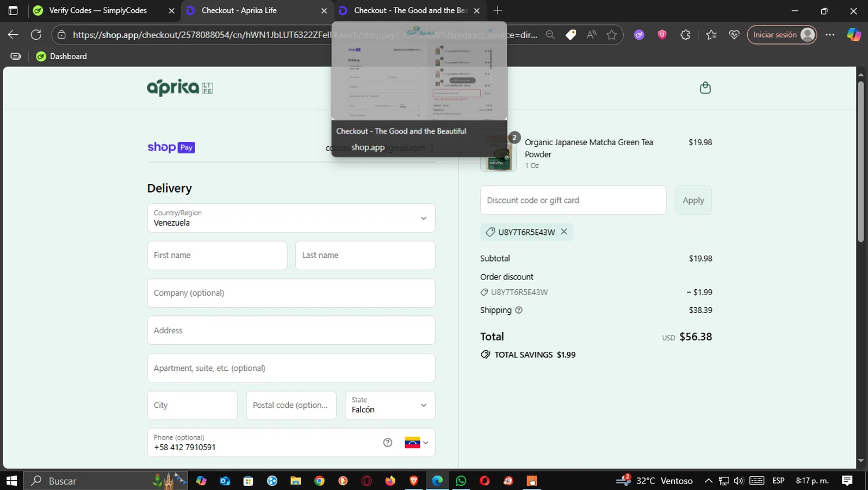
Task: Click the weather widget 32°C Ventoso
Action: coord(654,481)
